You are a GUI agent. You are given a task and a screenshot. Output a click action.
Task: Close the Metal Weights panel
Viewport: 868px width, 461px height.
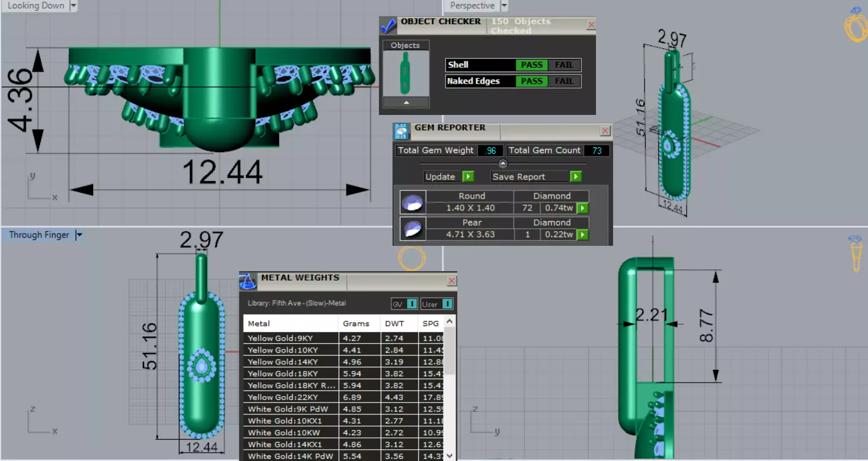(452, 281)
